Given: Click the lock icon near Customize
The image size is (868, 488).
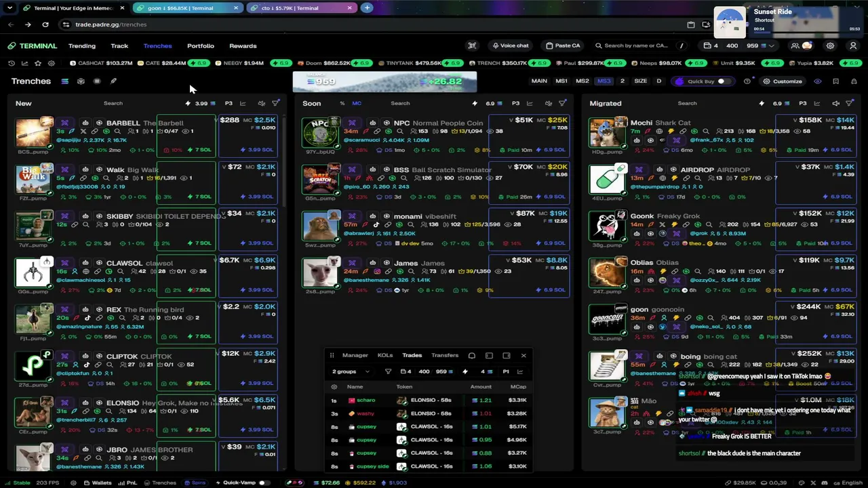Looking at the screenshot, I should point(853,81).
